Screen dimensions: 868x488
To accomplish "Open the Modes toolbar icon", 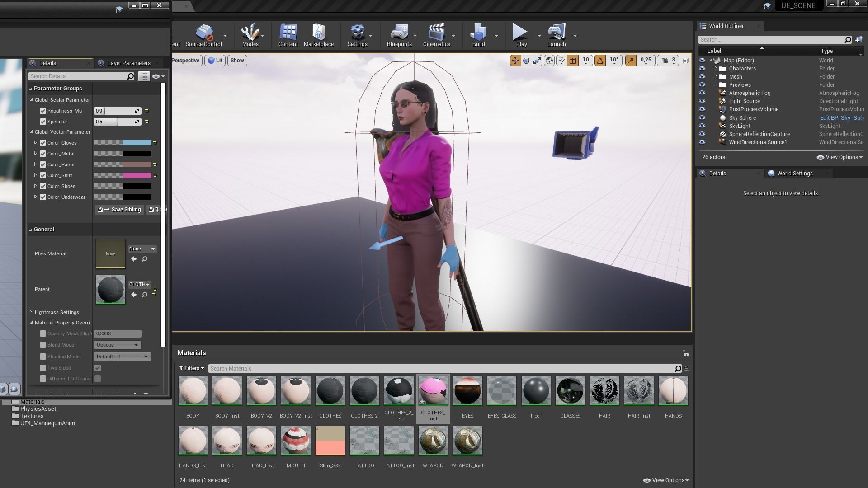I will (250, 36).
